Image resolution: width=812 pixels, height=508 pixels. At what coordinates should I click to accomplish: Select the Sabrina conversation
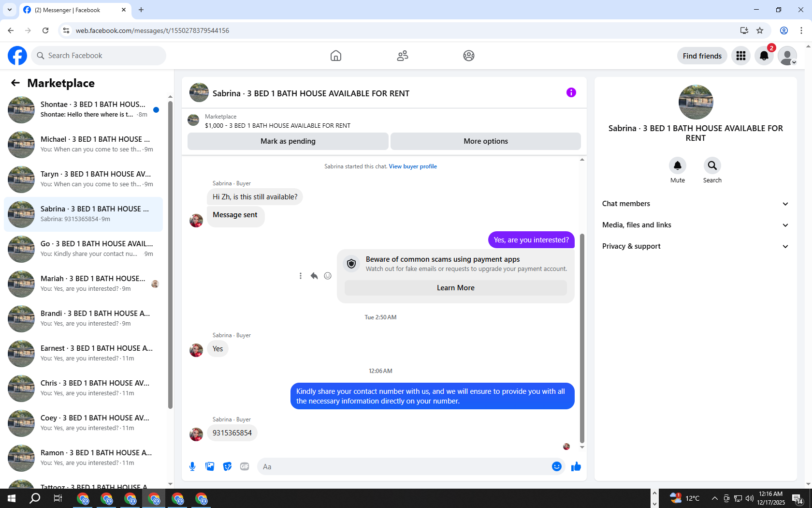point(84,214)
